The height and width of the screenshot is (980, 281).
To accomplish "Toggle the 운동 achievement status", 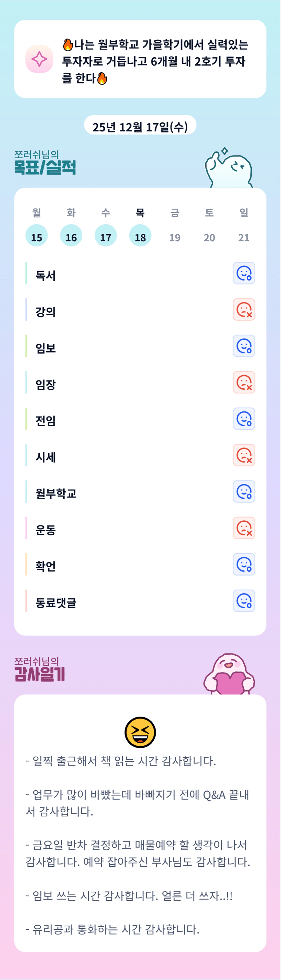I will (244, 528).
